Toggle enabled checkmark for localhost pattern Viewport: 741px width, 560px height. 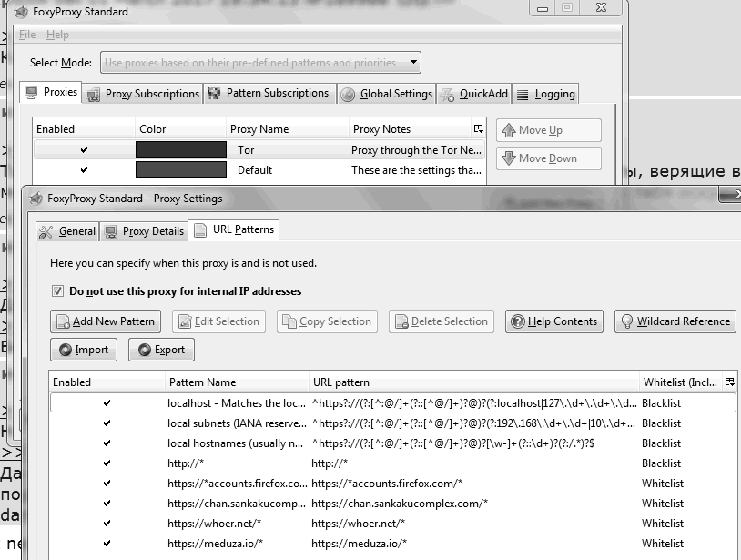(107, 403)
